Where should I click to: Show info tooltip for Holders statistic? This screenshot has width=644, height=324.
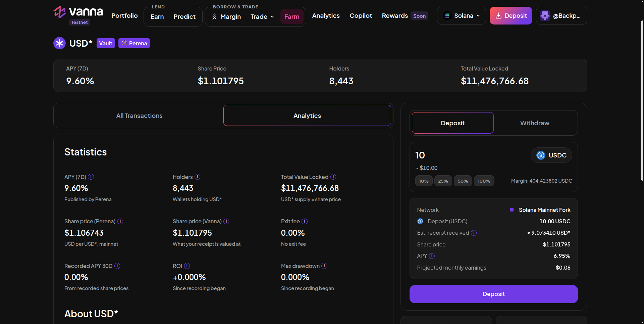198,177
